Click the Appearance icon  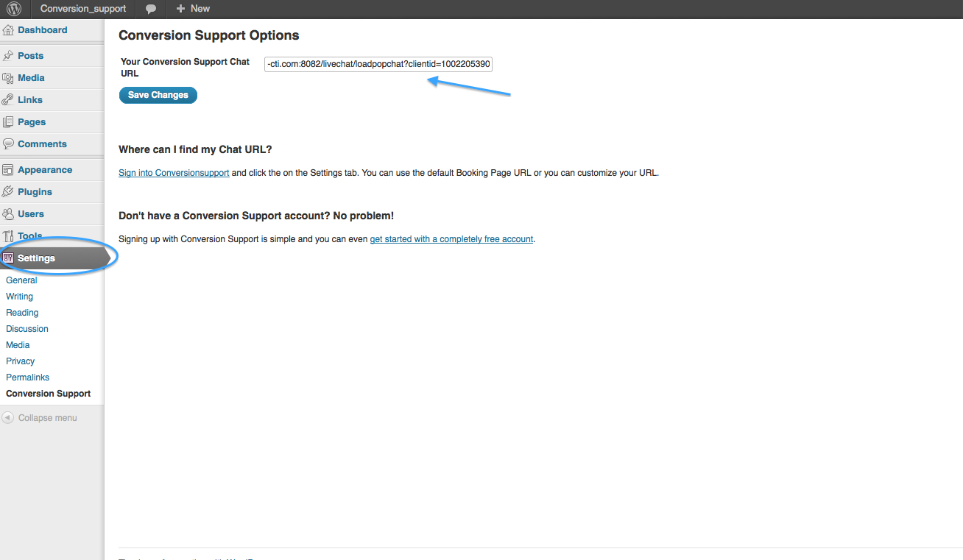pos(8,170)
